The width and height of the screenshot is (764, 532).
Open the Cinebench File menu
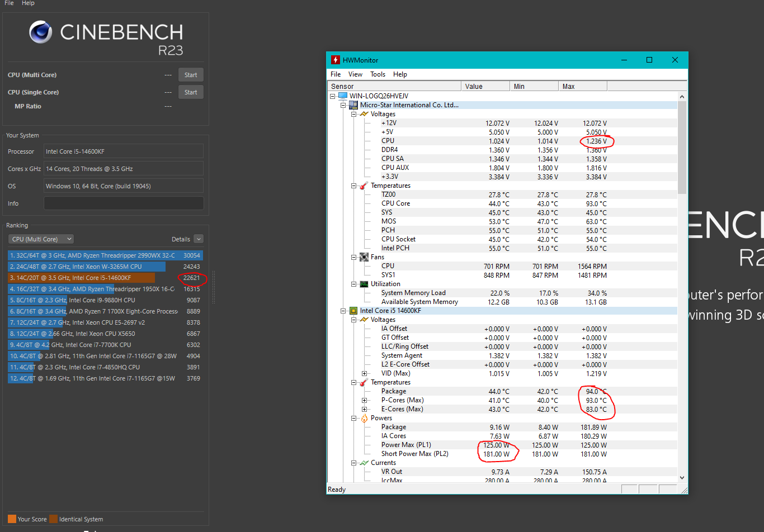[x=9, y=3]
